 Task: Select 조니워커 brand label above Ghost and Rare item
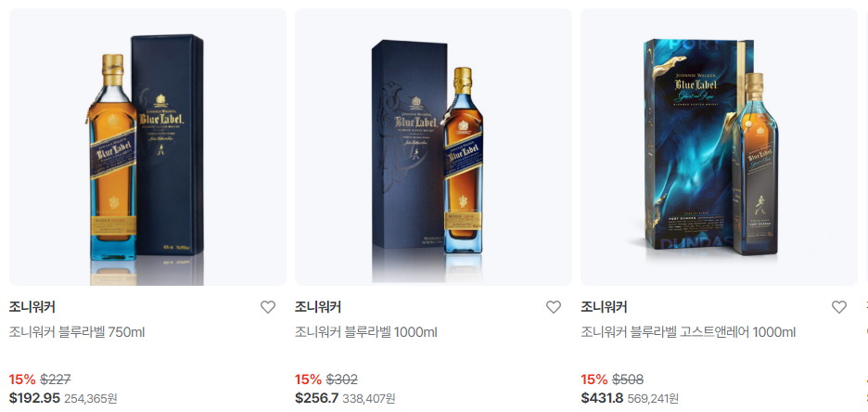coord(604,307)
